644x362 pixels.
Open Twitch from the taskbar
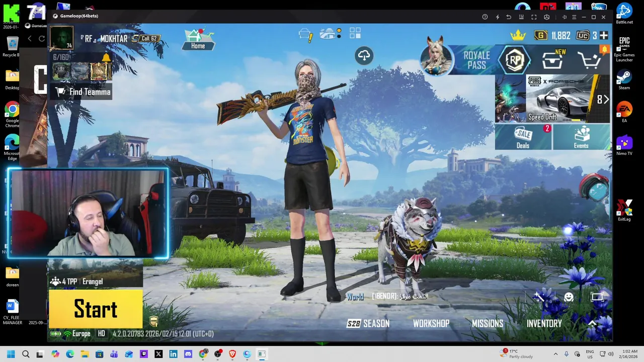tap(144, 354)
